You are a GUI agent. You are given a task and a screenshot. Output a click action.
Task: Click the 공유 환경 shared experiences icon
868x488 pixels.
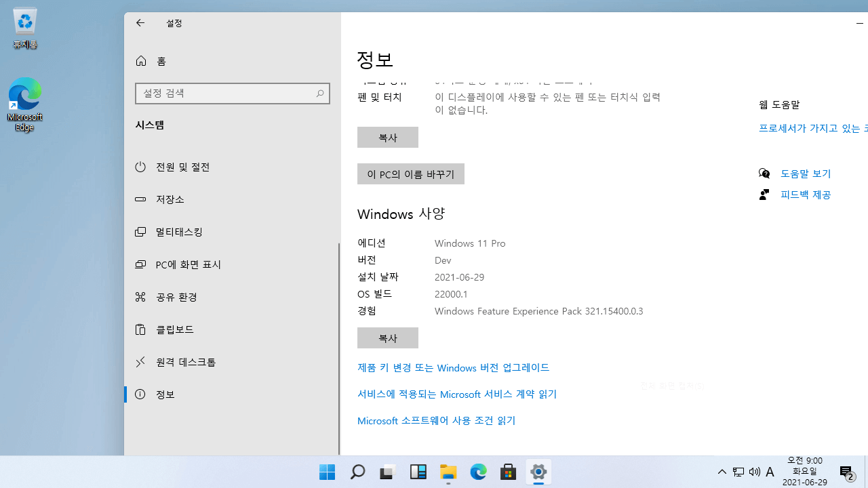[x=140, y=297]
